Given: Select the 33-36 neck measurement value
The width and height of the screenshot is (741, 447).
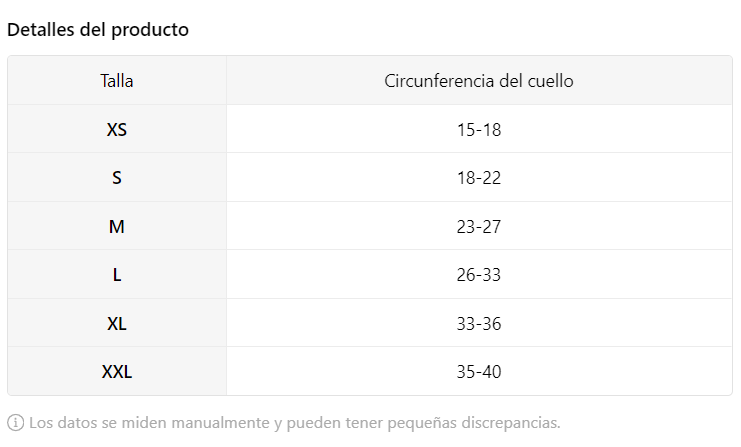Looking at the screenshot, I should (x=479, y=323).
